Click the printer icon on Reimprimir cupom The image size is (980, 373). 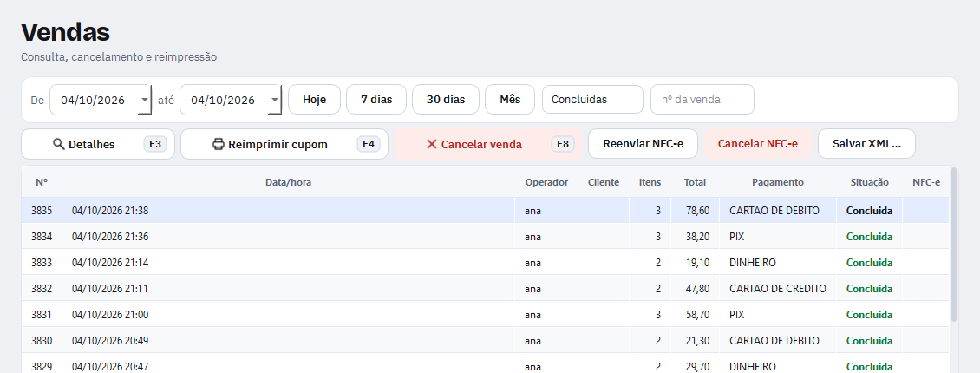(x=219, y=144)
